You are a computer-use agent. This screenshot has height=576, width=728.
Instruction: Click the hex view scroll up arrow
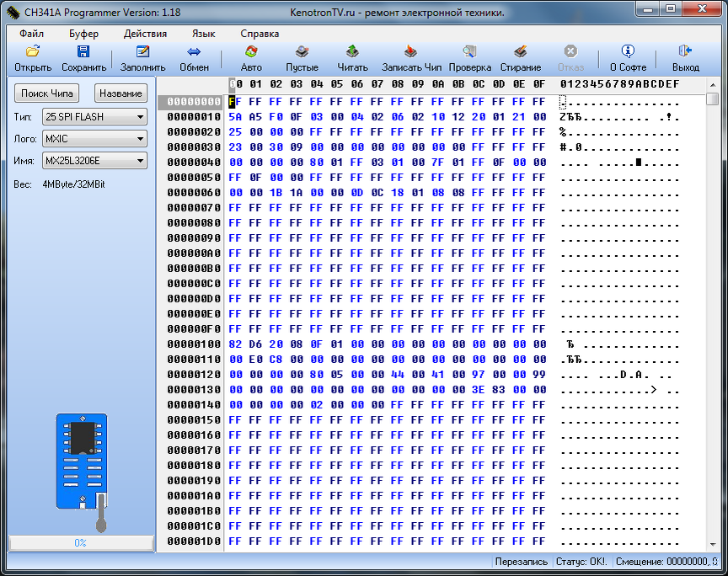[713, 85]
